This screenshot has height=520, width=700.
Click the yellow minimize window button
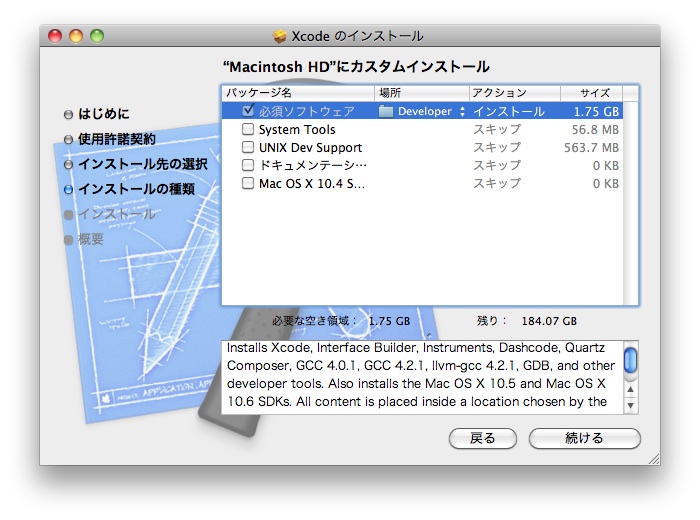click(76, 36)
